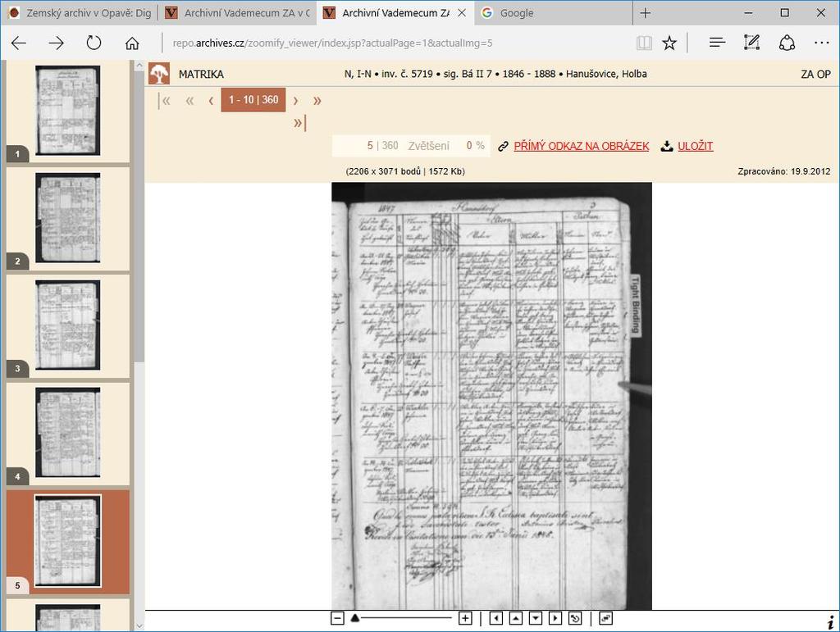This screenshot has height=632, width=840.
Task: Select thumbnail page 4
Action: point(67,432)
